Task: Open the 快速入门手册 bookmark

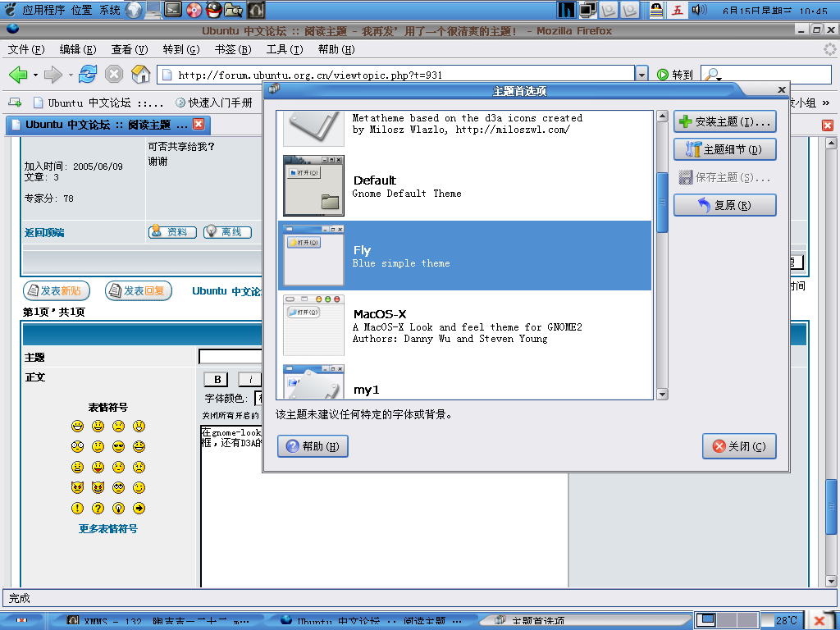Action: (x=214, y=103)
